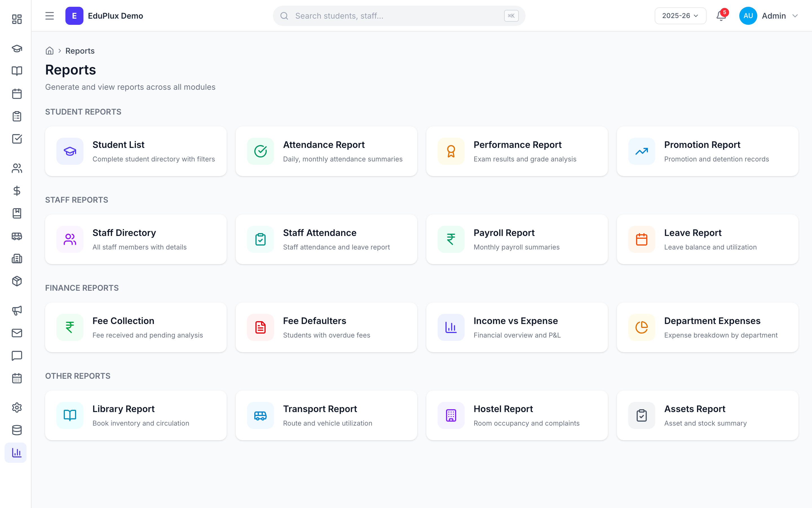812x508 pixels.
Task: Click the ⌘K shortcut badge
Action: [511, 16]
